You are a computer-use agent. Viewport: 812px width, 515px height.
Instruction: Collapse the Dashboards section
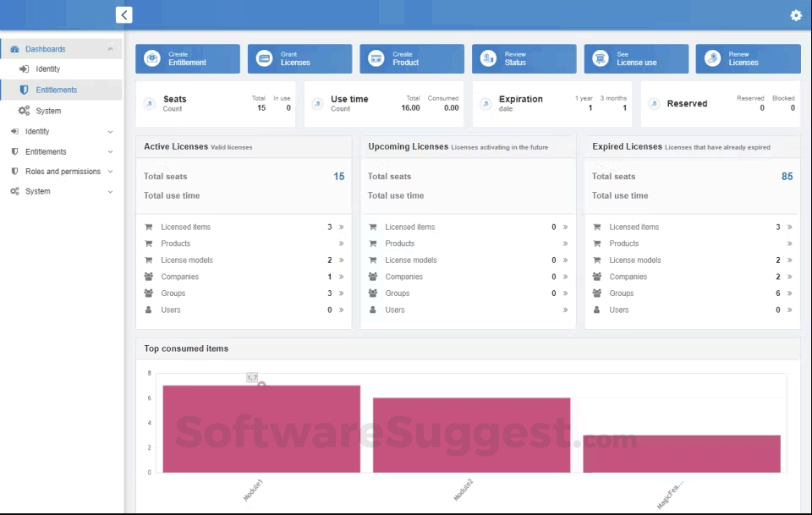pos(110,48)
